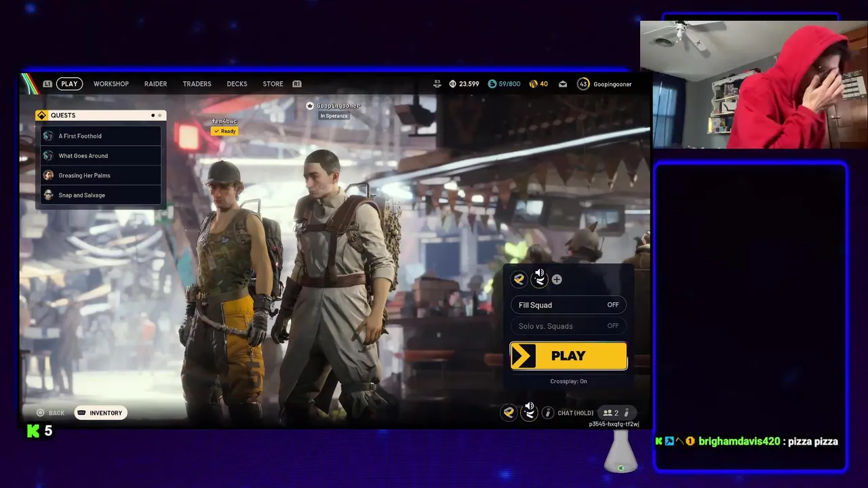
Task: Select squadmate name fem4bwc
Action: (224, 121)
